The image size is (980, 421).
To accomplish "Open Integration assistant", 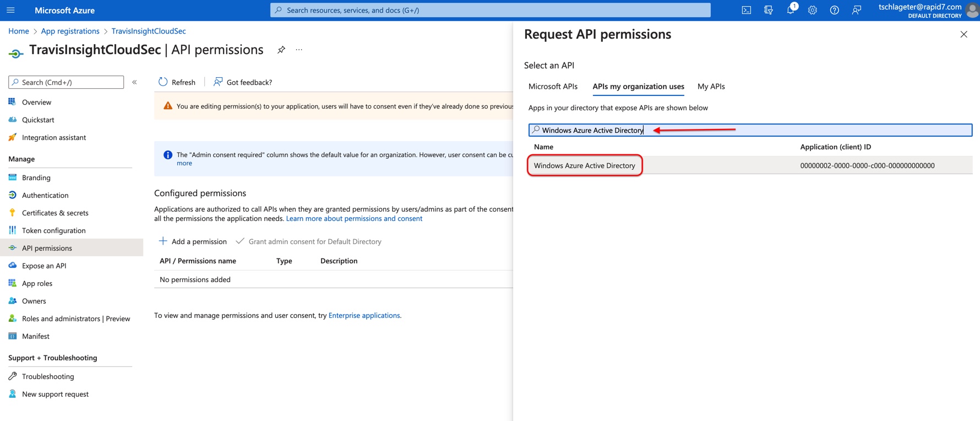I will tap(54, 137).
